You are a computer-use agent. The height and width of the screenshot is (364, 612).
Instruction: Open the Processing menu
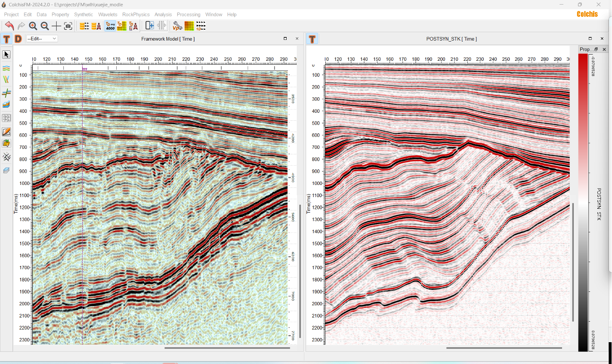coord(188,14)
